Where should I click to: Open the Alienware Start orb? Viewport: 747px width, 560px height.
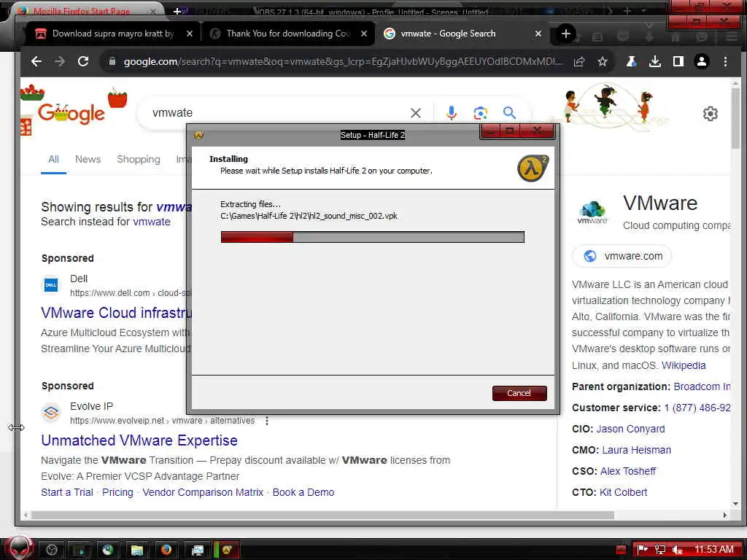coord(19,548)
